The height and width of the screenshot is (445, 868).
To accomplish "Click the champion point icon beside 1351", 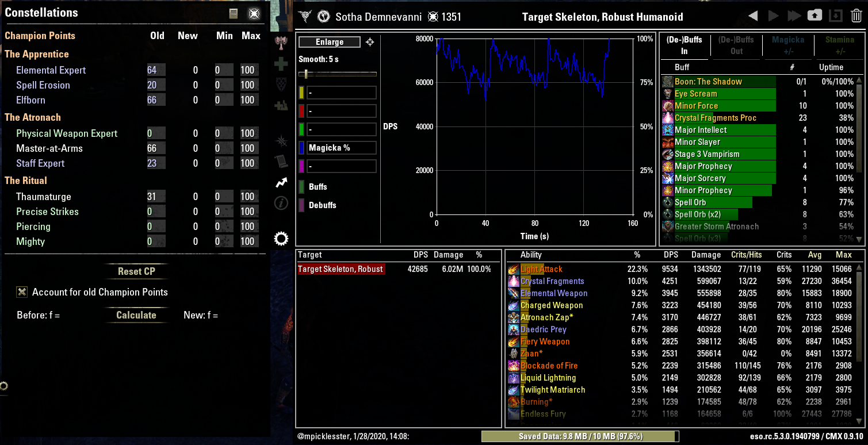I will pyautogui.click(x=433, y=17).
